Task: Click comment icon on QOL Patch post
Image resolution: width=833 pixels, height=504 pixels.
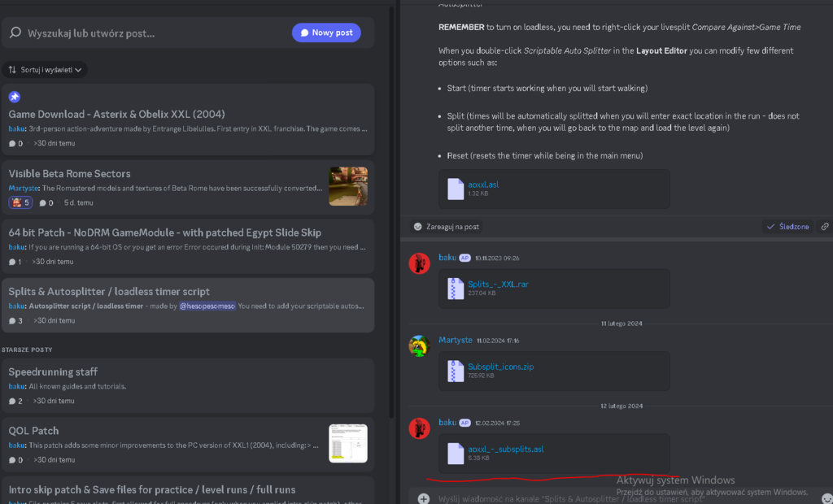Action: click(x=12, y=460)
